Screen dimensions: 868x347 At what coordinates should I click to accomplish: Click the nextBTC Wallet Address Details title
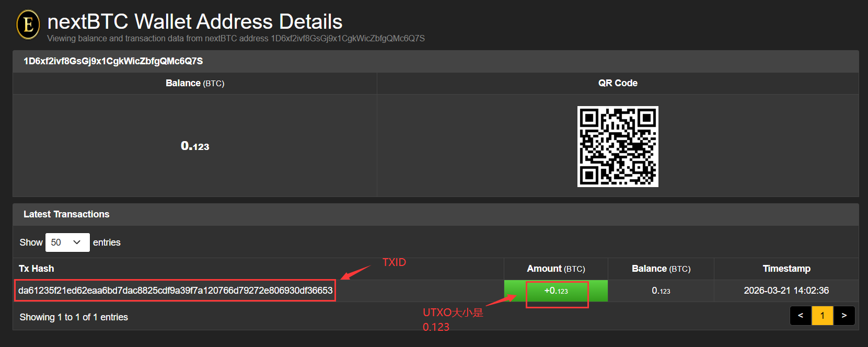pos(195,22)
